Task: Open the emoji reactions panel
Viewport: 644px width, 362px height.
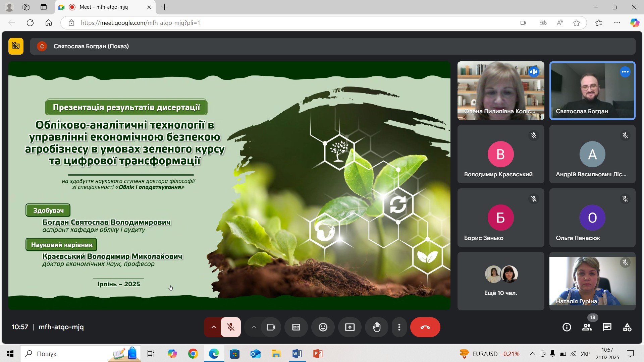Action: [323, 327]
